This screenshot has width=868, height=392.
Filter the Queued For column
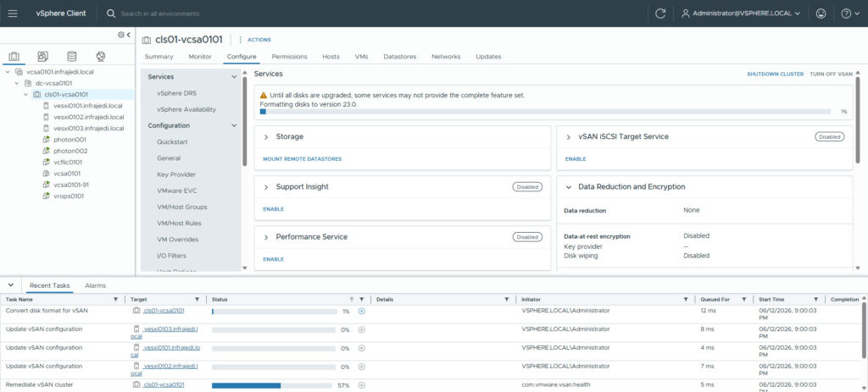coord(744,299)
